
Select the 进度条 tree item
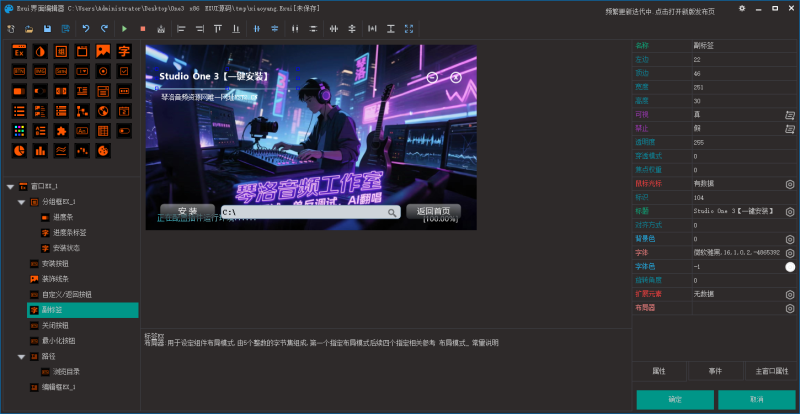63,217
